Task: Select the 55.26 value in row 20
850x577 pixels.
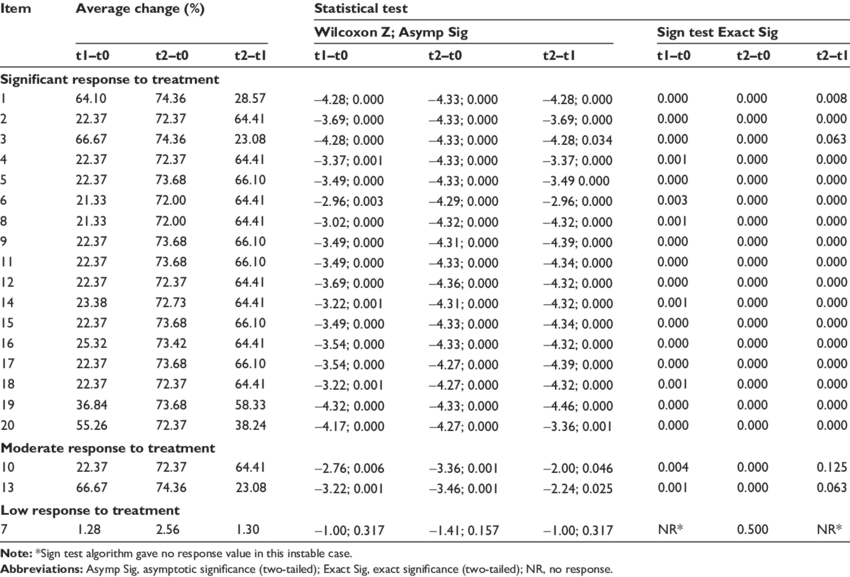Action: click(x=90, y=423)
